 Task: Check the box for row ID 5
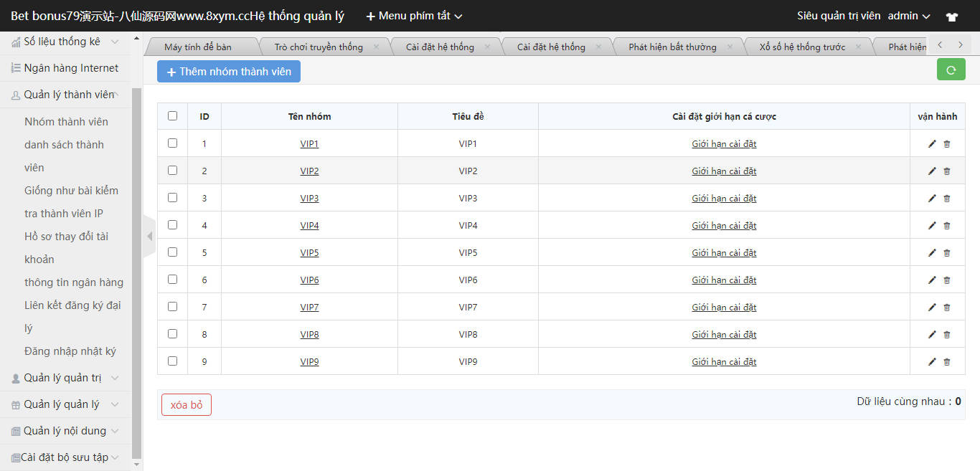coord(172,252)
